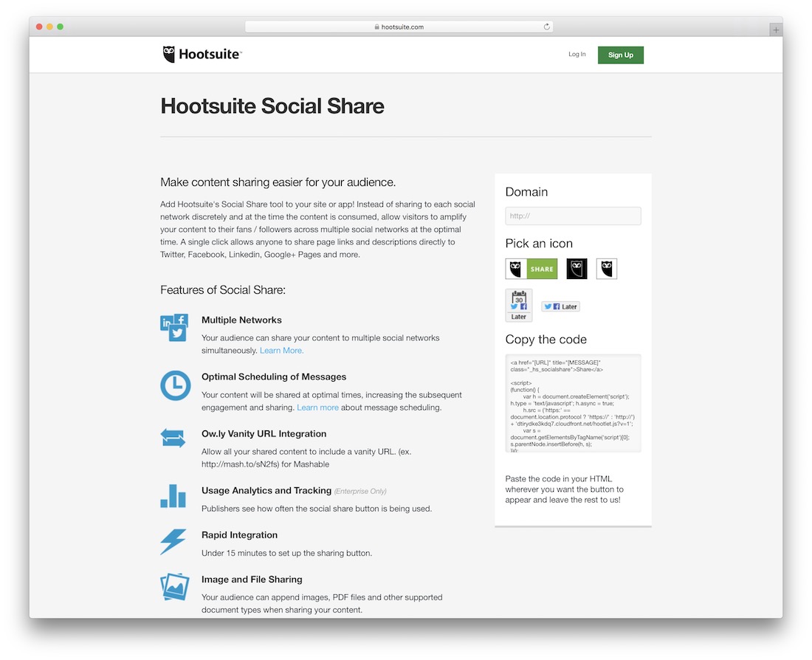The height and width of the screenshot is (660, 812).
Task: Open Learn More link under Multiple Networks
Action: [x=281, y=351]
